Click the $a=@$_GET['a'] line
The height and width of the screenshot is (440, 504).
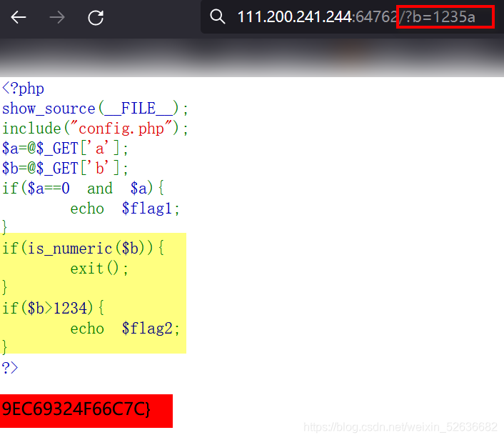point(65,149)
